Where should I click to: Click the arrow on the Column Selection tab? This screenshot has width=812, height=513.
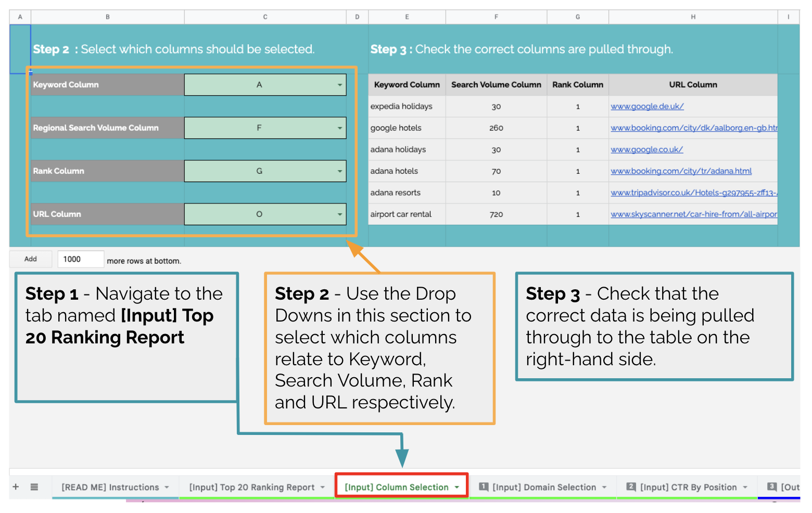(x=457, y=488)
